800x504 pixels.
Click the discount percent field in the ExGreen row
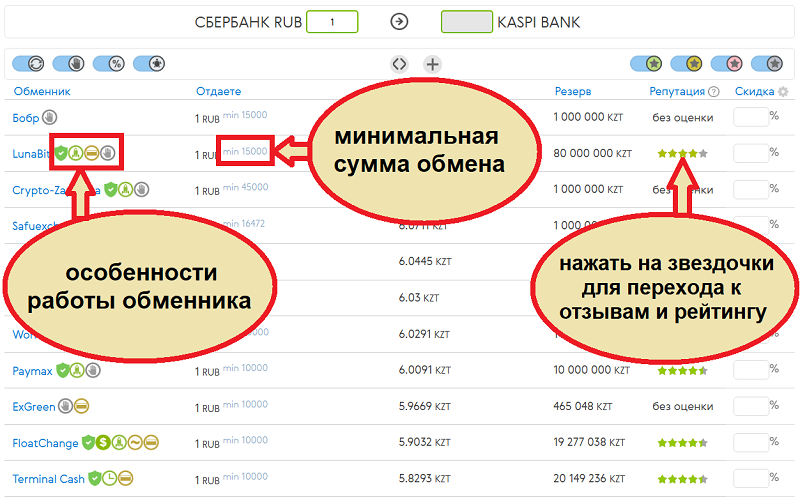click(x=751, y=406)
